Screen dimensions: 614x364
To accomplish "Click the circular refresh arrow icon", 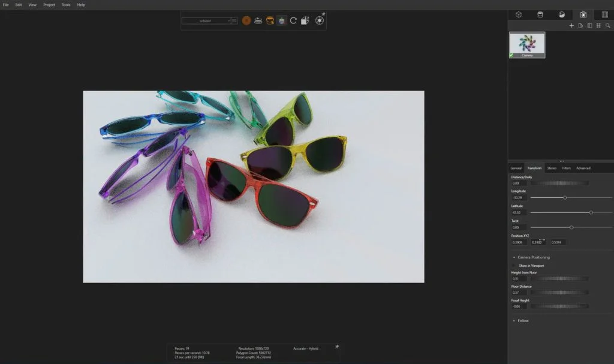I will point(293,20).
